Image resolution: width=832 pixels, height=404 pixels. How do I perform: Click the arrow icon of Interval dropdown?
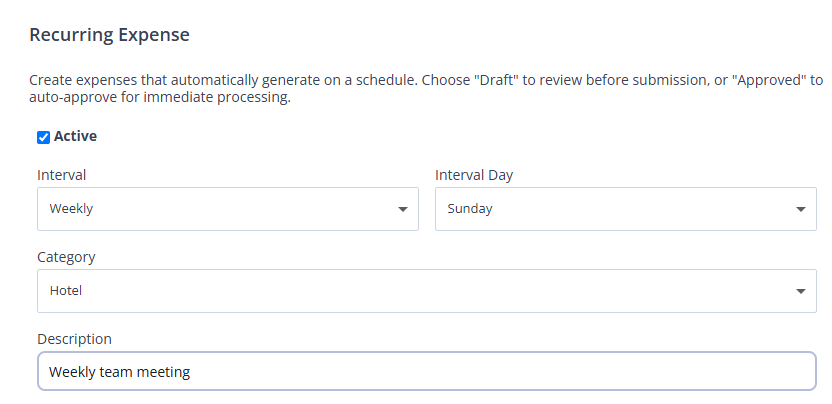point(403,209)
